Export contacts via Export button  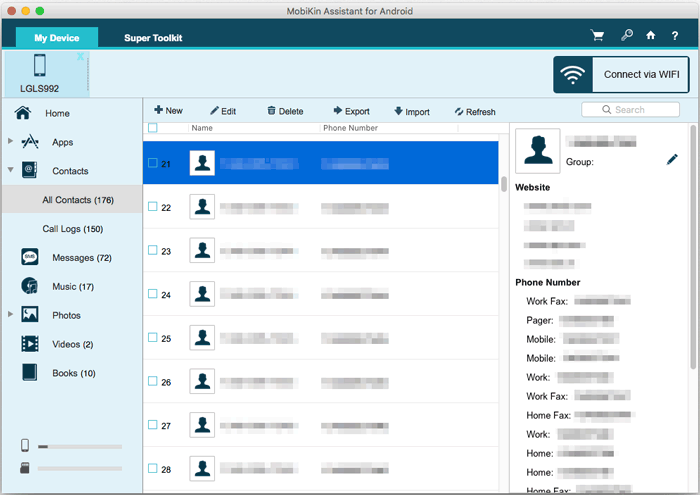(x=351, y=111)
